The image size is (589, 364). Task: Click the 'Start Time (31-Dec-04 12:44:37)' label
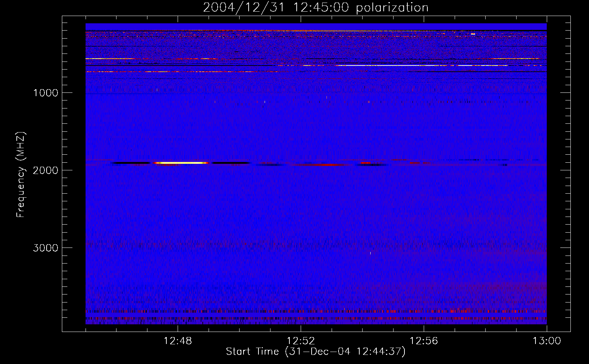click(316, 352)
